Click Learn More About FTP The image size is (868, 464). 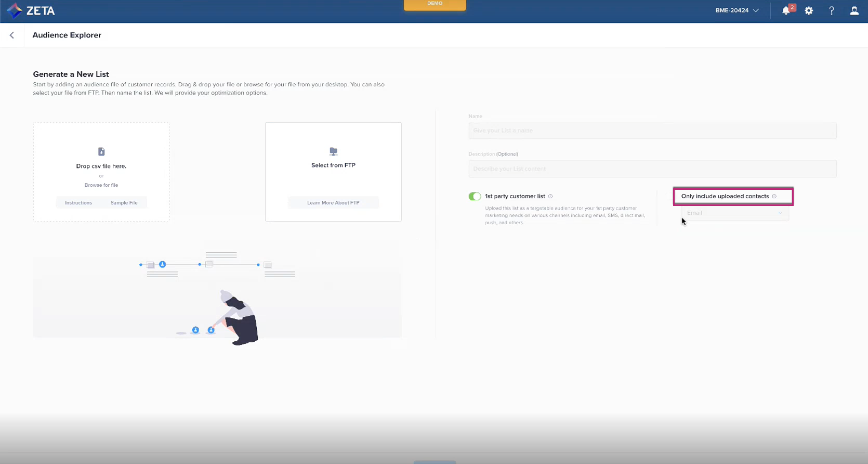pos(333,203)
